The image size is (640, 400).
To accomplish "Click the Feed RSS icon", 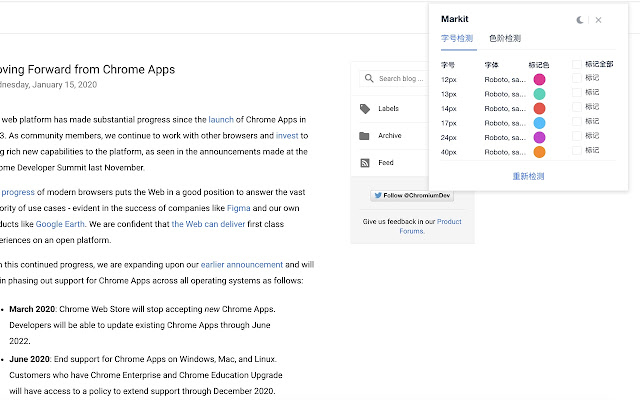I will tap(366, 162).
